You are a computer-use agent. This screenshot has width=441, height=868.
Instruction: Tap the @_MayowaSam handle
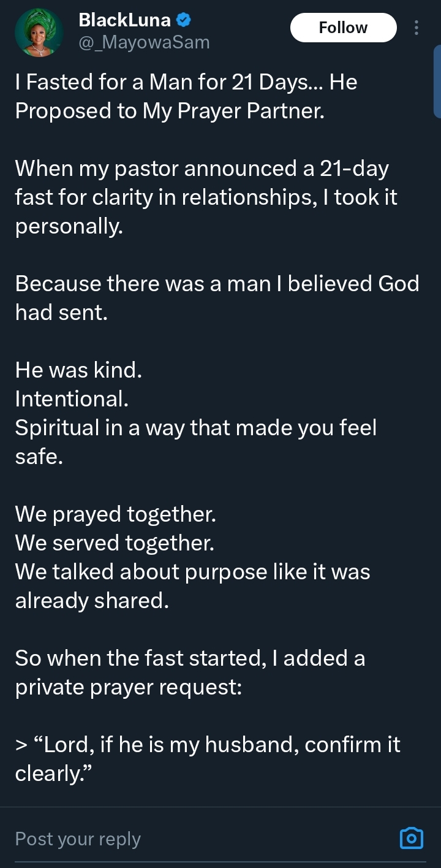[x=144, y=42]
